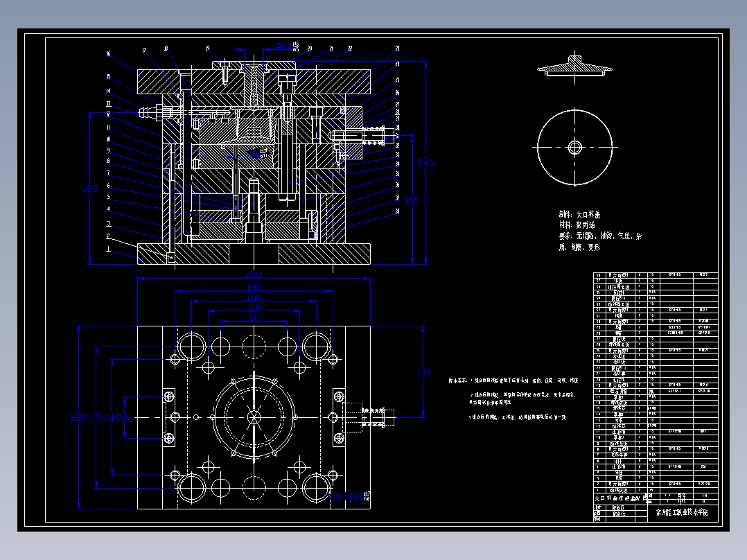Click the 245 overall height dimension
Image resolution: width=747 pixels, height=560 pixels.
click(425, 162)
